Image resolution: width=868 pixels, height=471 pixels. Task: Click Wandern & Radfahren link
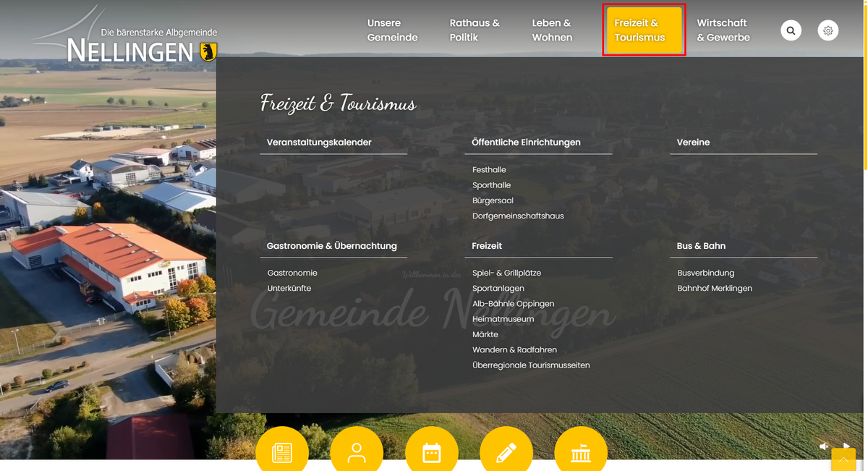514,349
